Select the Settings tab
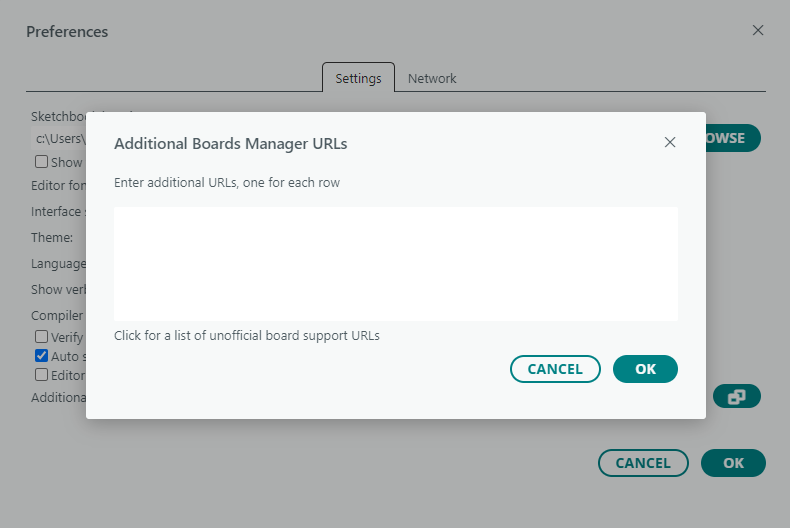 pos(358,79)
